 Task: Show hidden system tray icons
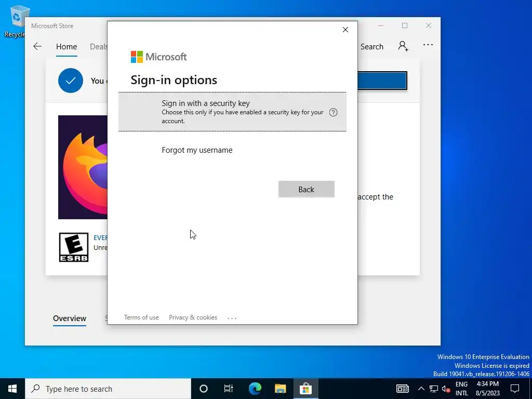click(421, 389)
